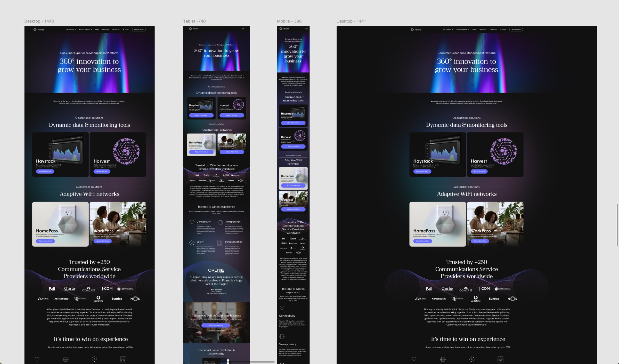619x364 pixels.
Task: Click About Harvest button in Desktop - 1441
Action: [479, 171]
